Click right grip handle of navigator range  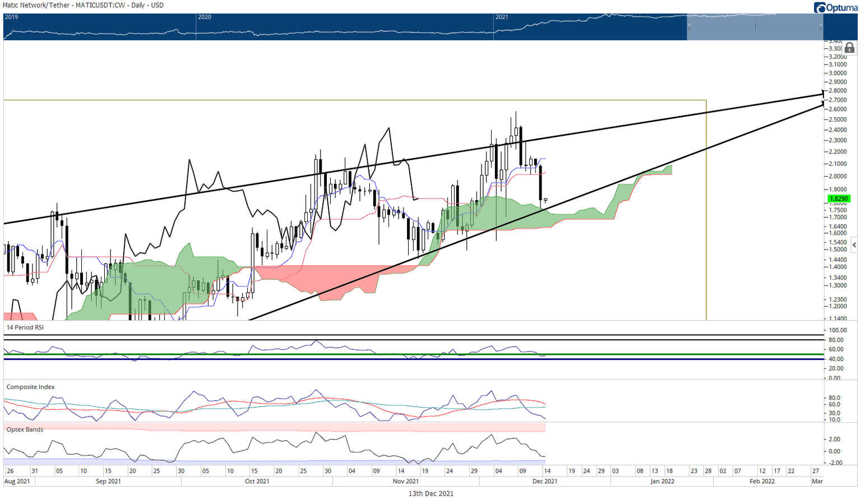pos(821,26)
